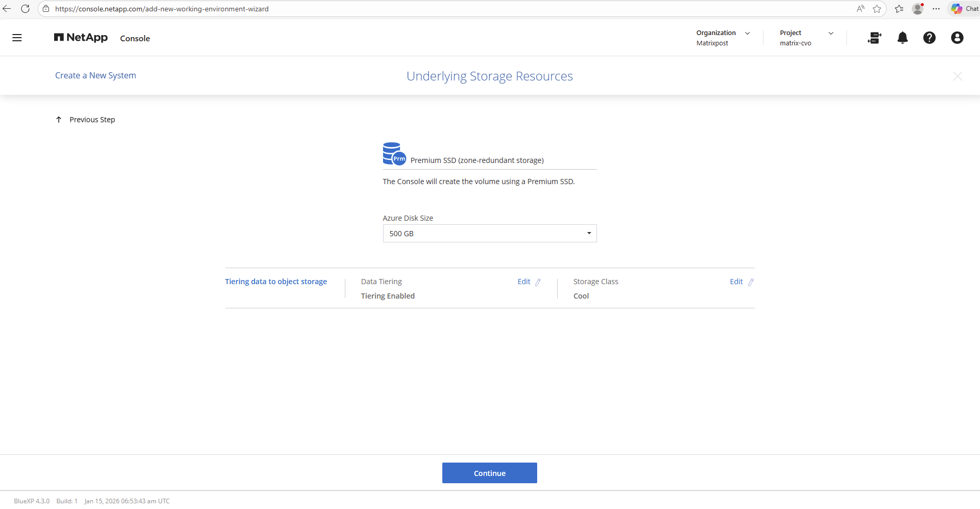
Task: Click the Continue button
Action: [489, 473]
